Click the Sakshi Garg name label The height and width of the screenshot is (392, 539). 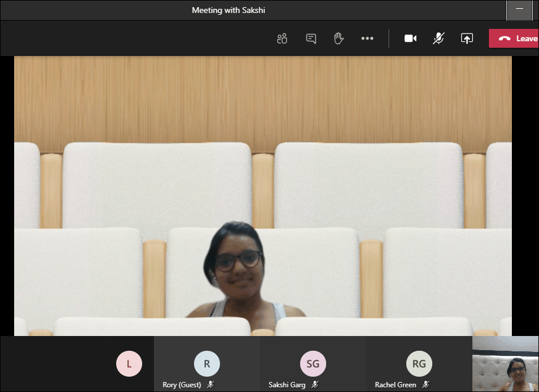pos(287,385)
